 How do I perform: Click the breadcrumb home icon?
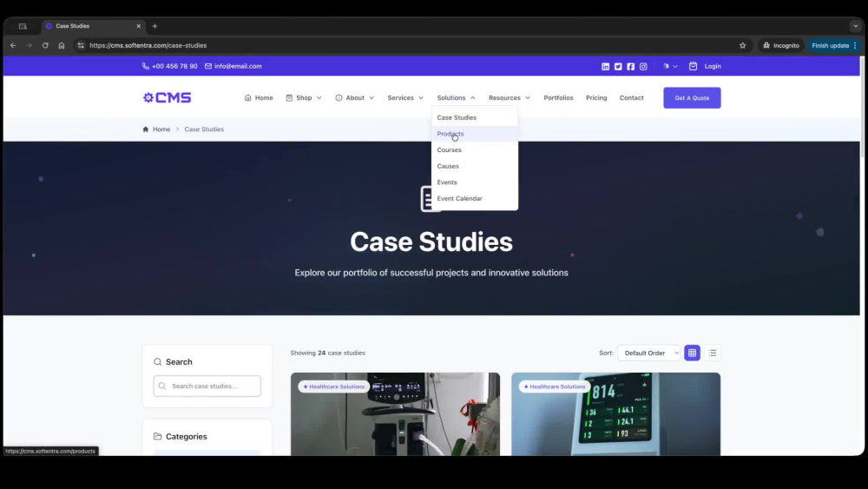(146, 129)
